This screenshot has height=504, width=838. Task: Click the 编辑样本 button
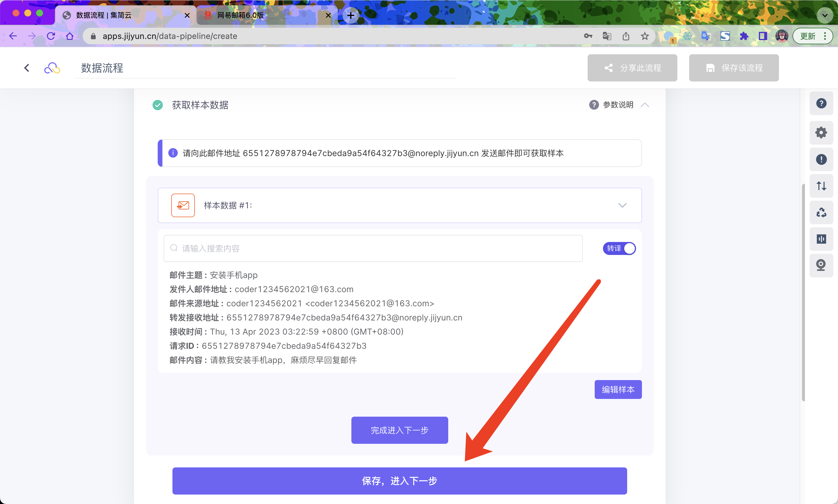tap(618, 389)
